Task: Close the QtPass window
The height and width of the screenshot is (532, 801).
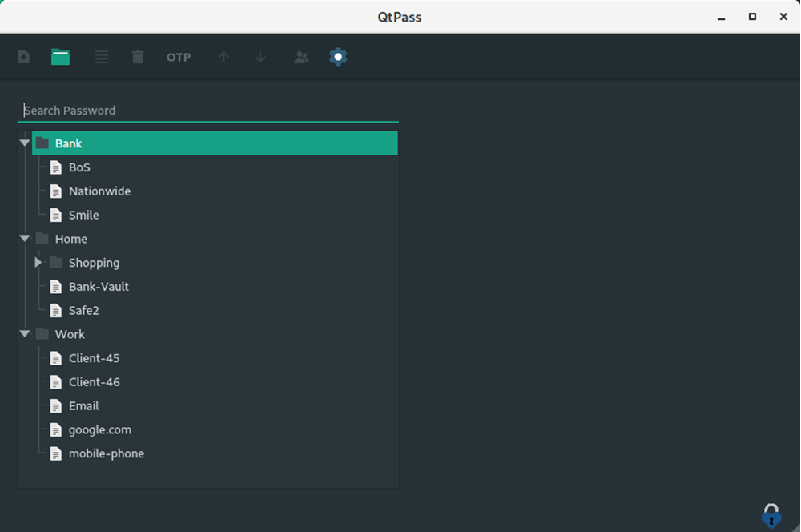Action: [783, 17]
